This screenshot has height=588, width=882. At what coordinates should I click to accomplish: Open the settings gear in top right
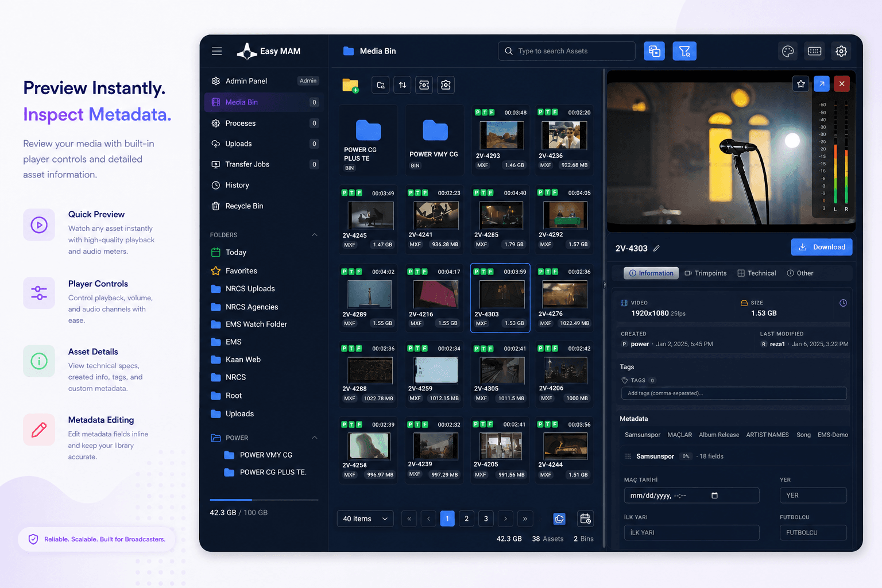point(841,51)
